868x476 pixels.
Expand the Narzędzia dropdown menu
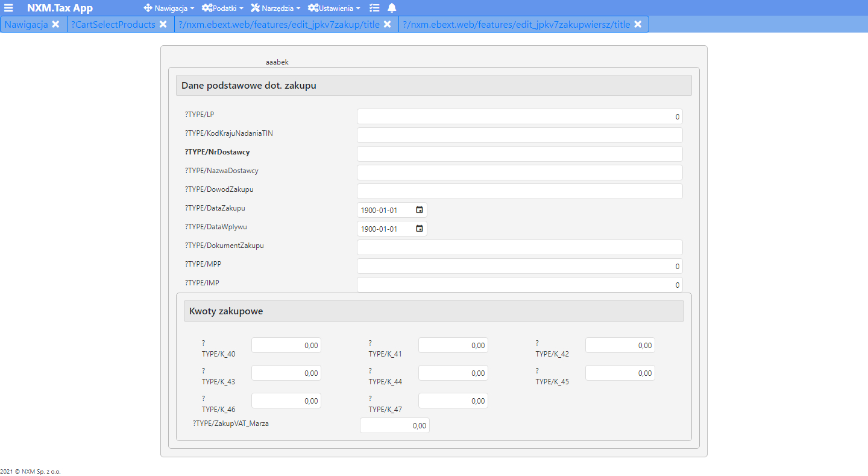click(x=275, y=8)
